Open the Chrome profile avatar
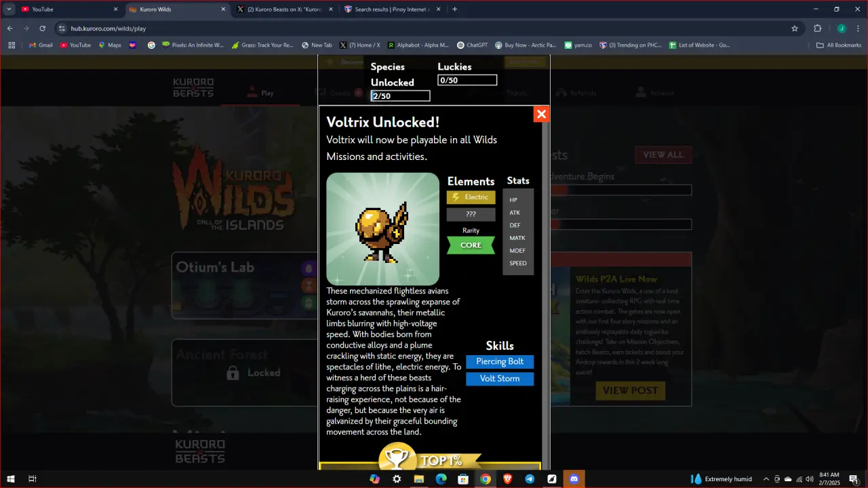The width and height of the screenshot is (868, 488). (x=842, y=28)
